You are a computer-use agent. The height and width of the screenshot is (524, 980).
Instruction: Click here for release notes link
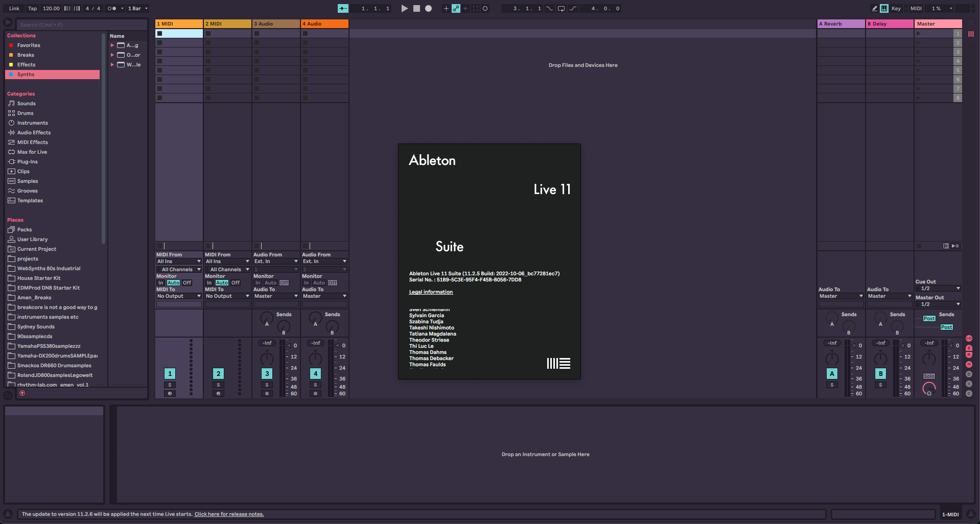click(x=229, y=514)
